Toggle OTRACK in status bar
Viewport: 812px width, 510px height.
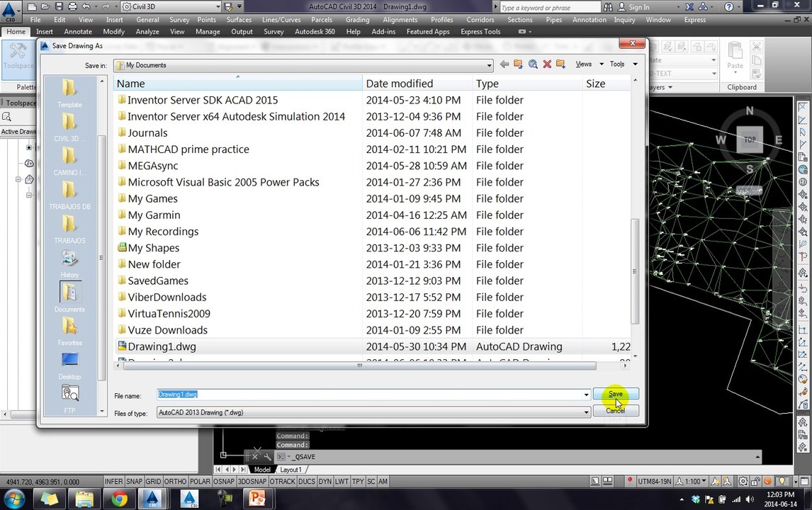click(282, 481)
